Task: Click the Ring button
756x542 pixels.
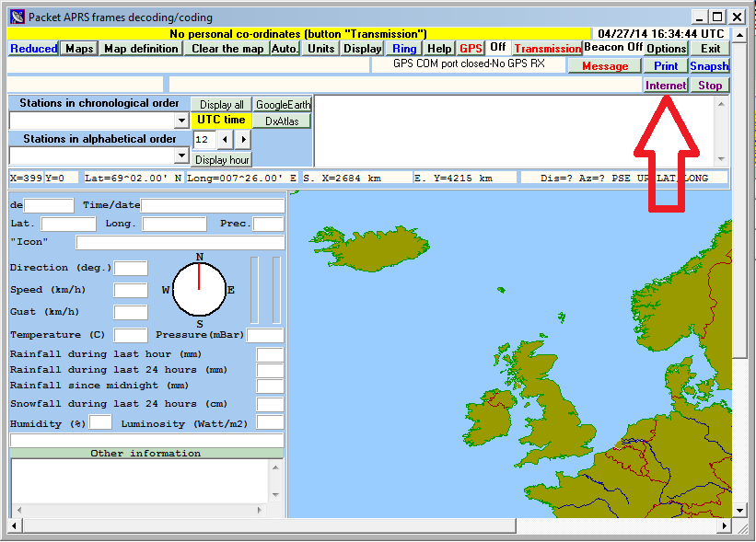Action: [404, 49]
